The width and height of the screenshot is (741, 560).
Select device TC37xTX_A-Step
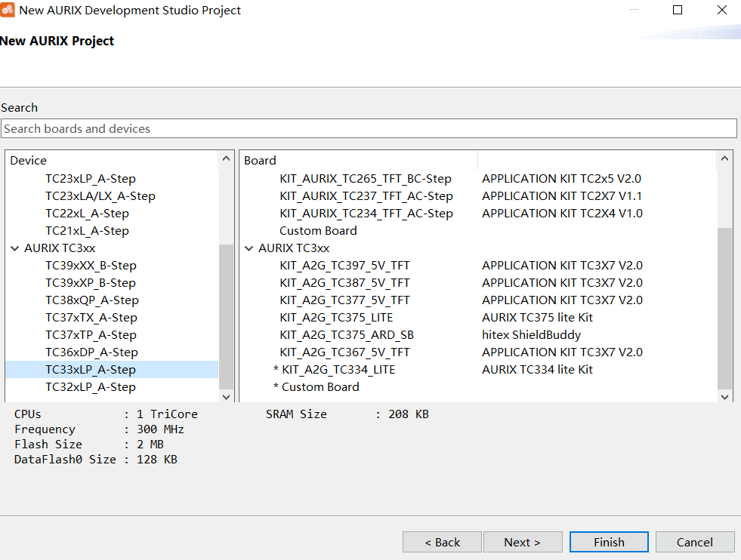pos(91,318)
